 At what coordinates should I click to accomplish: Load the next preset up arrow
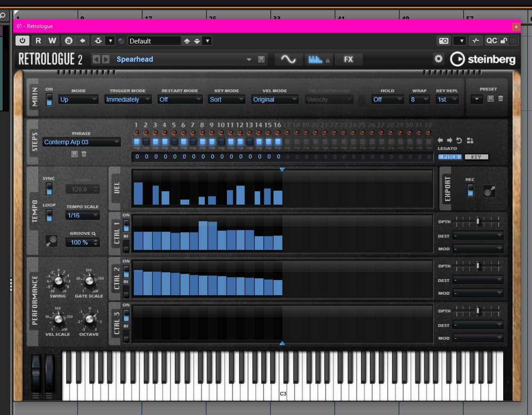click(187, 41)
